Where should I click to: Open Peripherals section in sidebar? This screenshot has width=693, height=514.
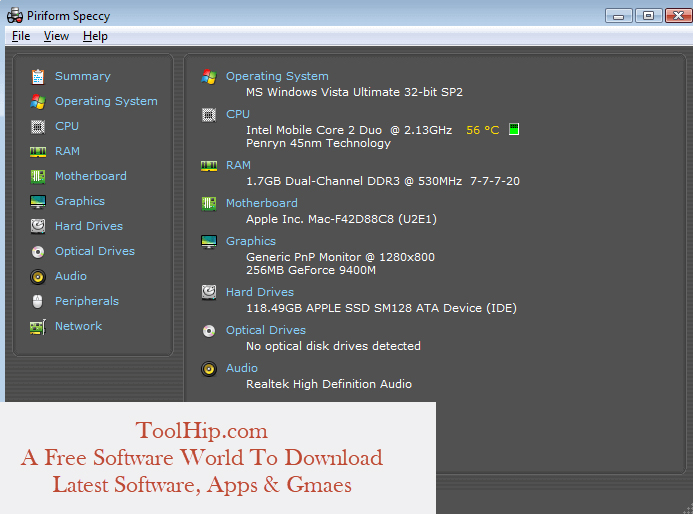click(x=87, y=301)
